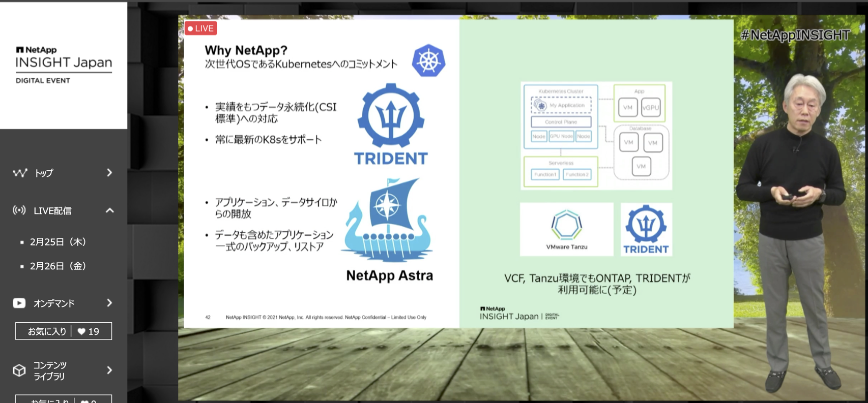Click the small TRIDENT logo tile
The image size is (868, 403).
click(x=646, y=229)
